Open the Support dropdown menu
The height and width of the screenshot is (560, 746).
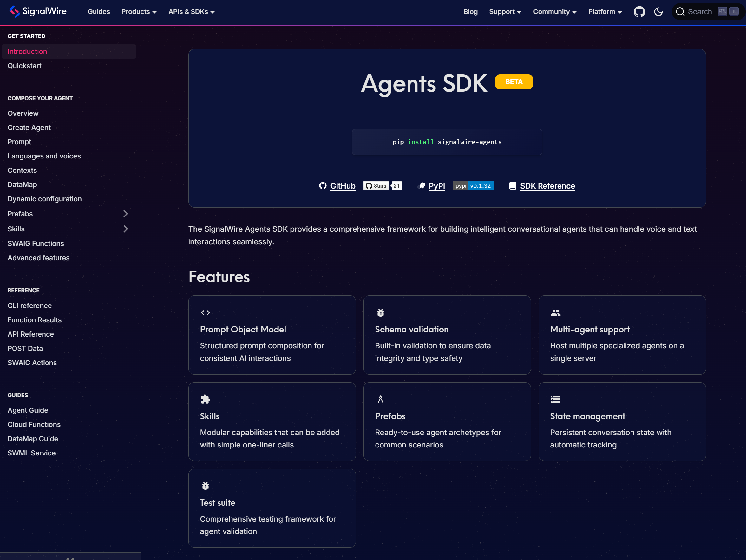click(505, 12)
